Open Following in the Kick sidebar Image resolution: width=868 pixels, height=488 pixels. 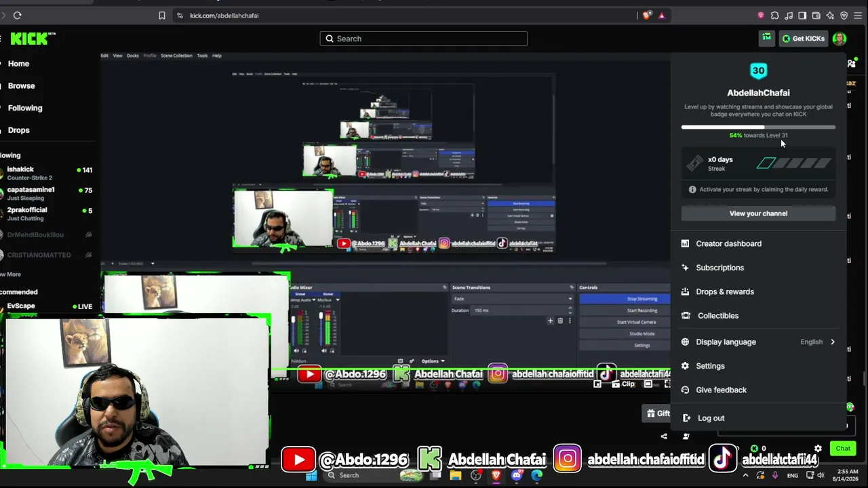25,108
